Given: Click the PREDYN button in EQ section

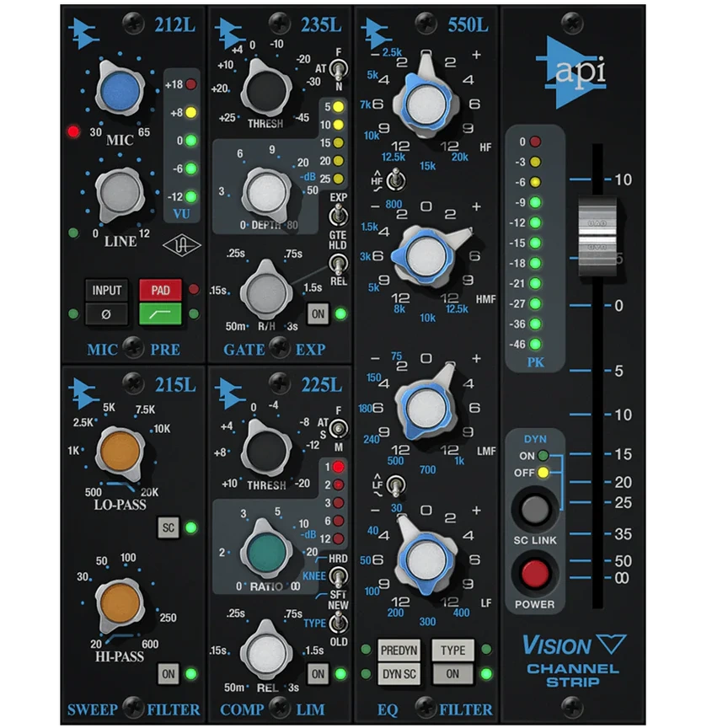Looking at the screenshot, I should click(399, 650).
